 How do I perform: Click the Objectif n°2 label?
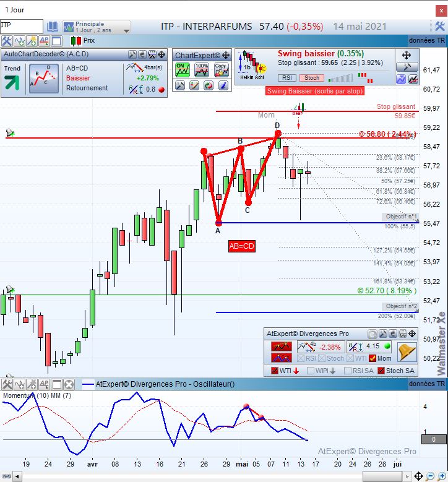[400, 306]
